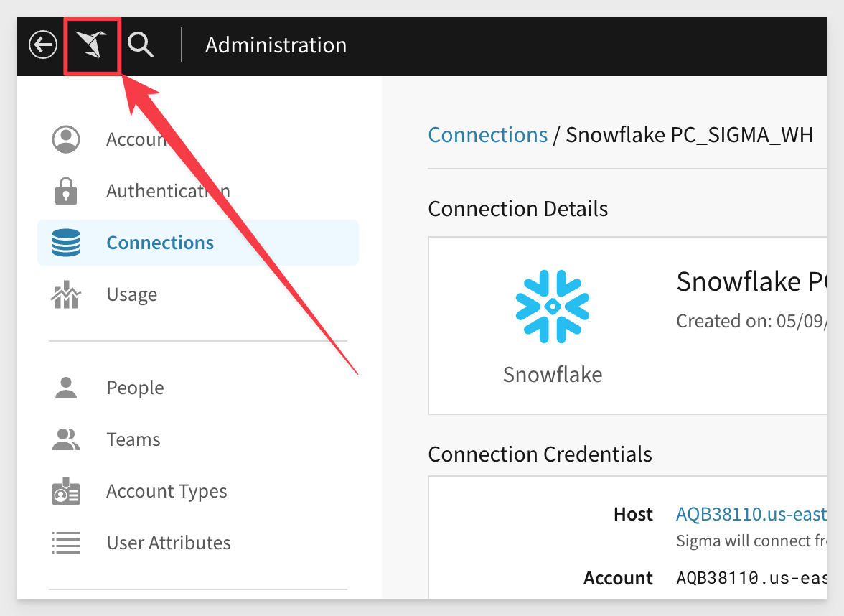Click the Usage chart icon
This screenshot has width=844, height=616.
coord(66,294)
